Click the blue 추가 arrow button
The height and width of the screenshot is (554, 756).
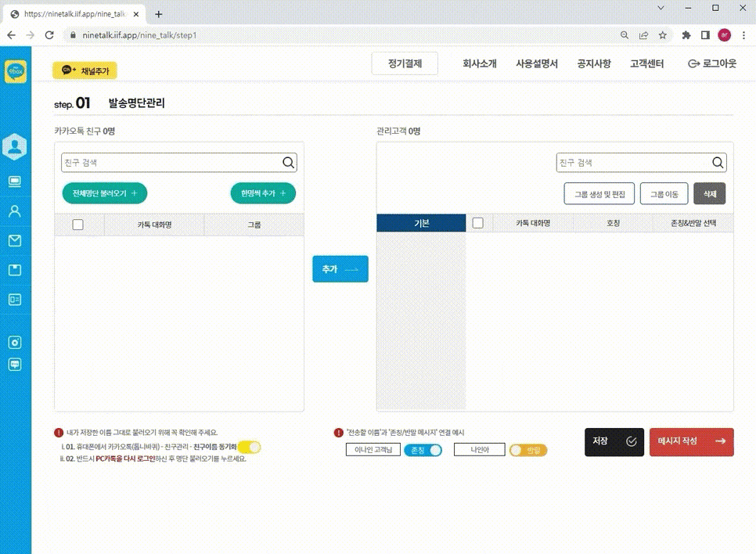(x=340, y=269)
